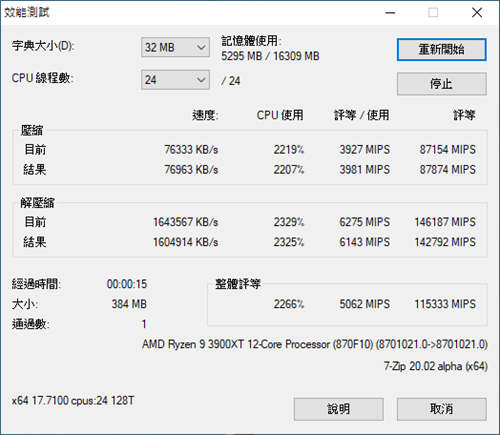Click the size value 384 MB

[x=129, y=304]
